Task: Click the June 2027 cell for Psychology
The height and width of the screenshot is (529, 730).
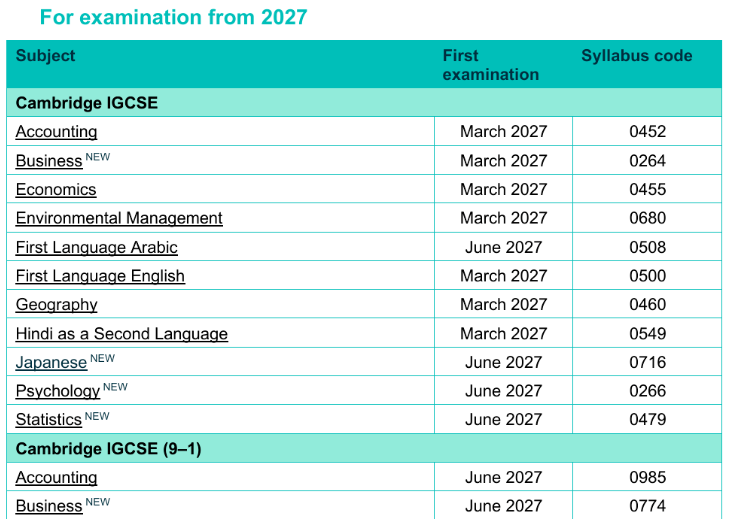Action: point(504,391)
